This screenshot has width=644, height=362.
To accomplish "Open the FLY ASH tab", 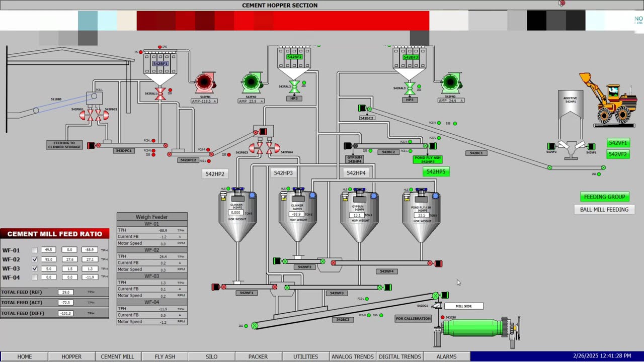I will coord(165,356).
